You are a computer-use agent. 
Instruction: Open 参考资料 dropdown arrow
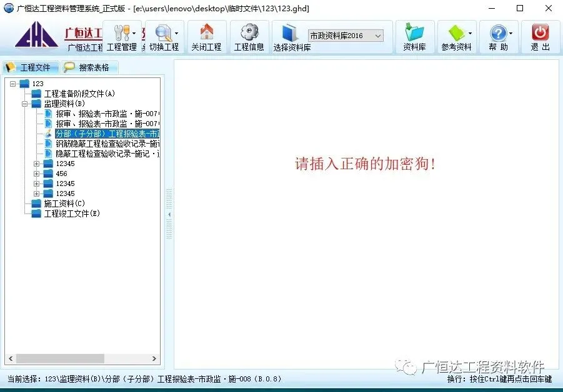coord(470,33)
